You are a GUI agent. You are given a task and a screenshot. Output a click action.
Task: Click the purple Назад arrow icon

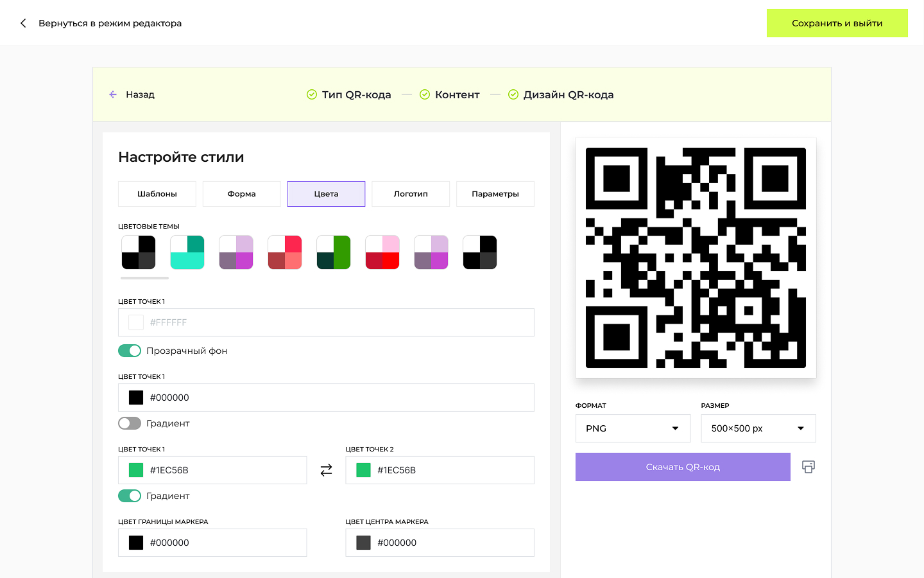(113, 94)
